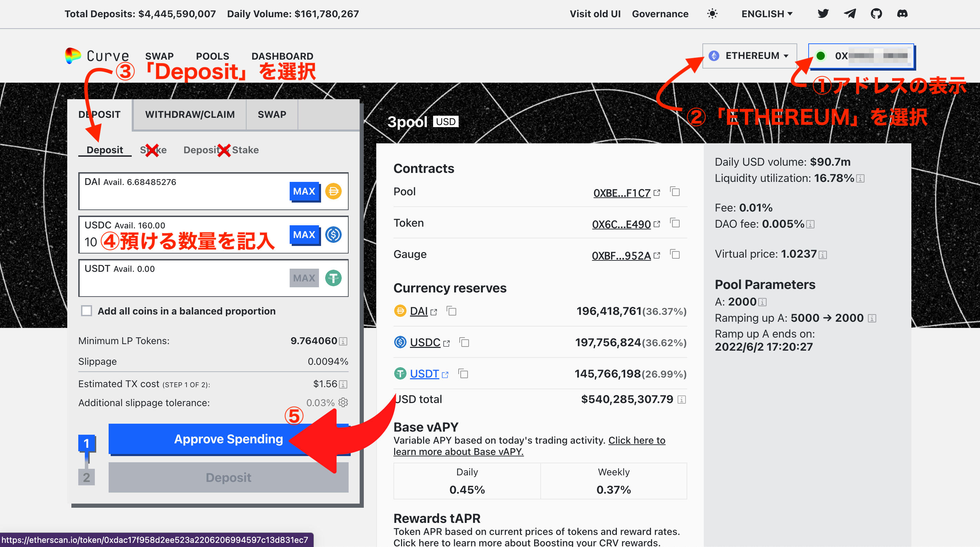Select the WITHDRAW/CLAIM tab
Screen dimensions: 980x547
(190, 114)
